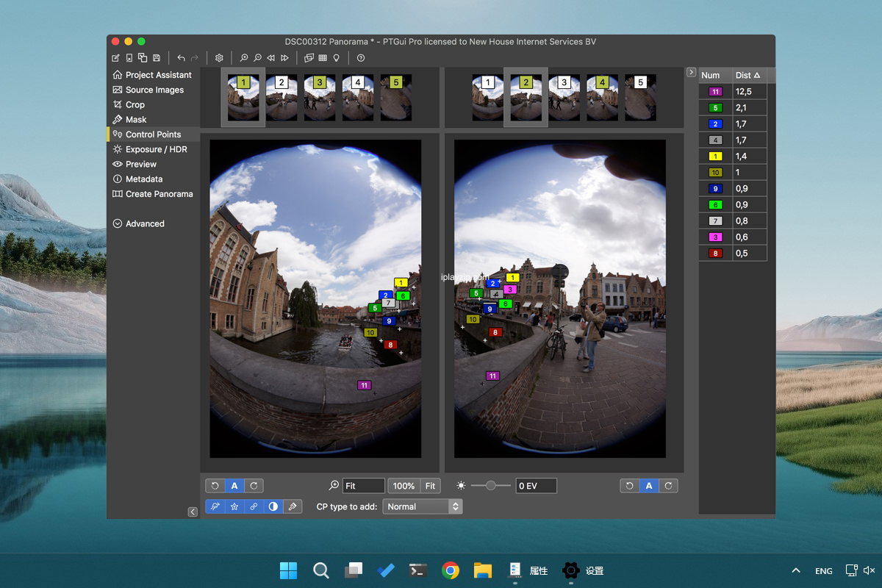
Task: Open the settings gear in PTGui toolbar
Action: (x=219, y=58)
